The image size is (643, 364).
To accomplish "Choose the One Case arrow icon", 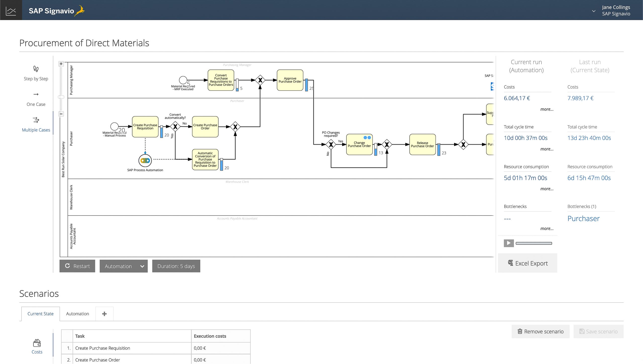I will pos(36,95).
